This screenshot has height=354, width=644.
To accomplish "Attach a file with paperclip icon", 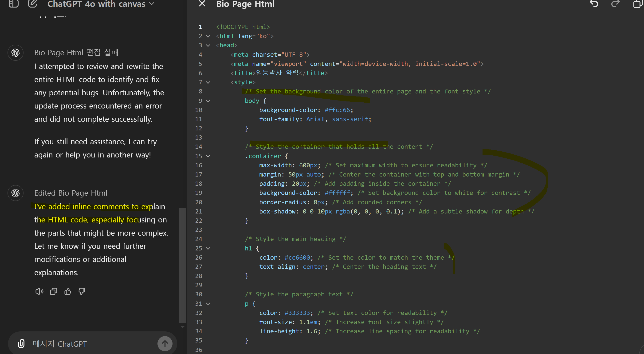I will pyautogui.click(x=21, y=343).
